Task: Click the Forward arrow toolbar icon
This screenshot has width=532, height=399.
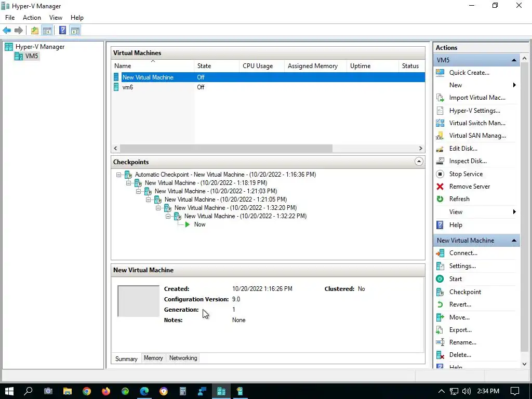Action: tap(19, 31)
